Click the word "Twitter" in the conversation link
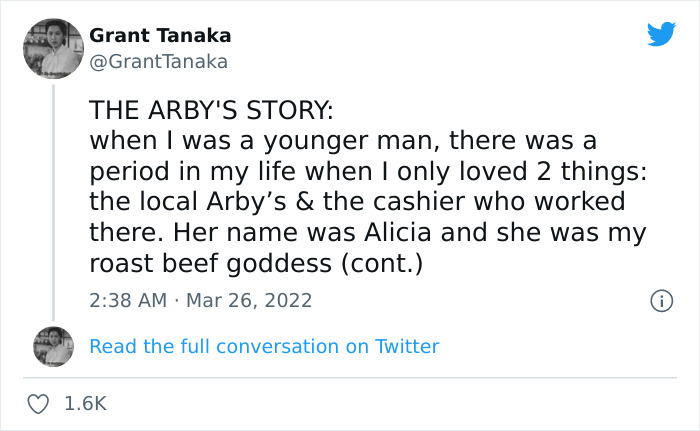 click(407, 347)
